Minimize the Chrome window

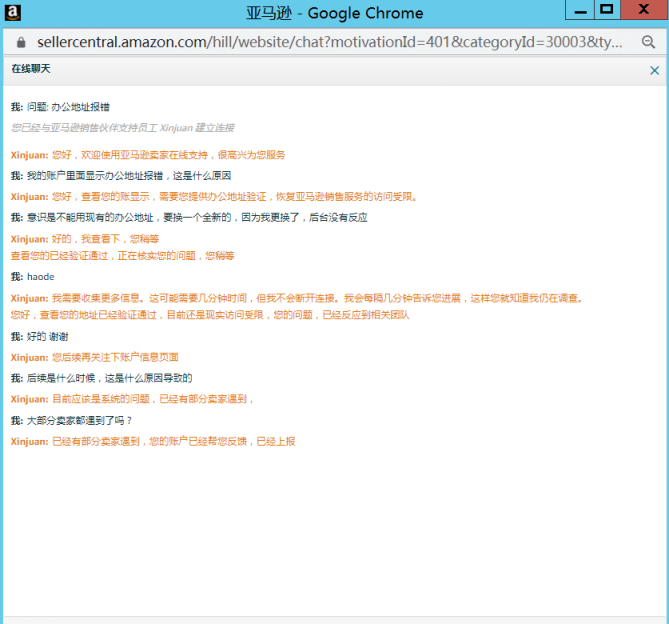[x=580, y=10]
